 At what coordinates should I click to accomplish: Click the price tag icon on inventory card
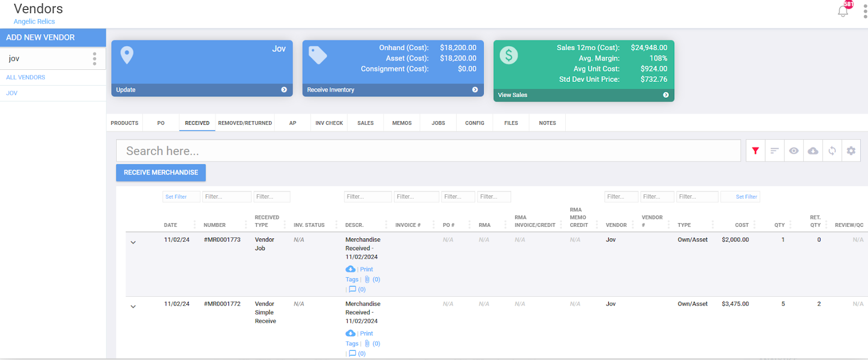318,55
